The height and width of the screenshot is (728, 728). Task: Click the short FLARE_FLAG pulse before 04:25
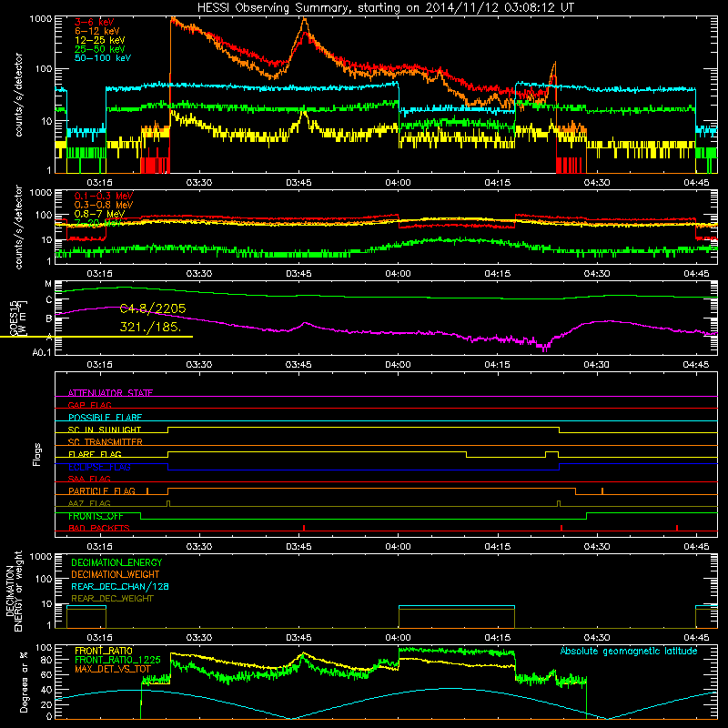pos(552,454)
